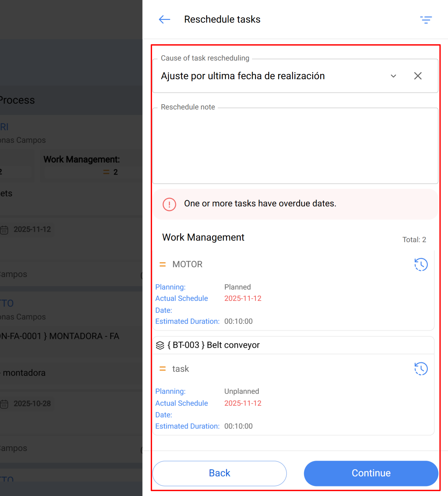Screen dimensions: 448x496
Task: Open the 'Ajuste por ultima fecha' combo box
Action: [269, 76]
